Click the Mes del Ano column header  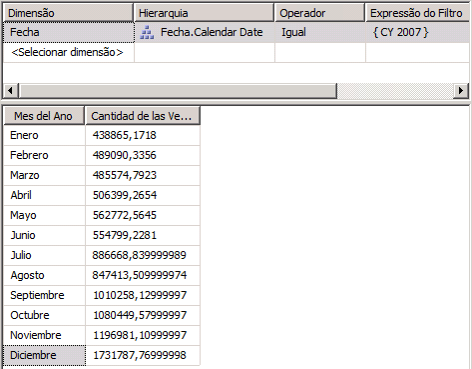pyautogui.click(x=44, y=116)
